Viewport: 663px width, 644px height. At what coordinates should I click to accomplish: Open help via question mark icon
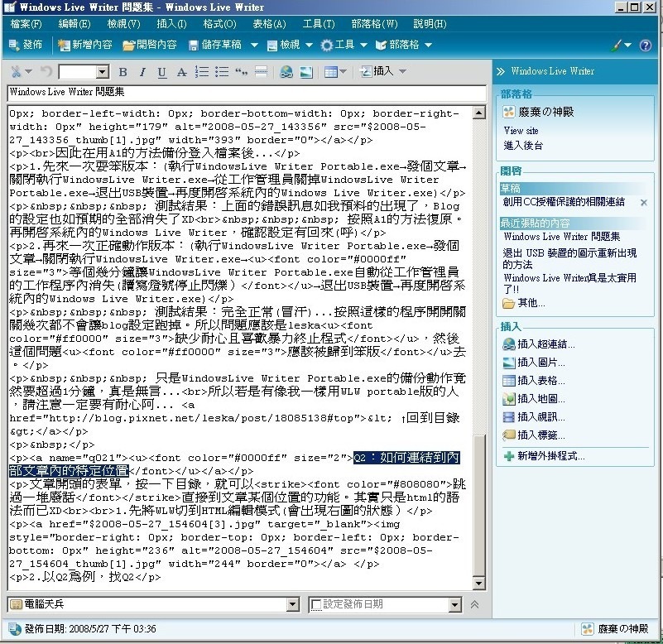pyautogui.click(x=646, y=45)
